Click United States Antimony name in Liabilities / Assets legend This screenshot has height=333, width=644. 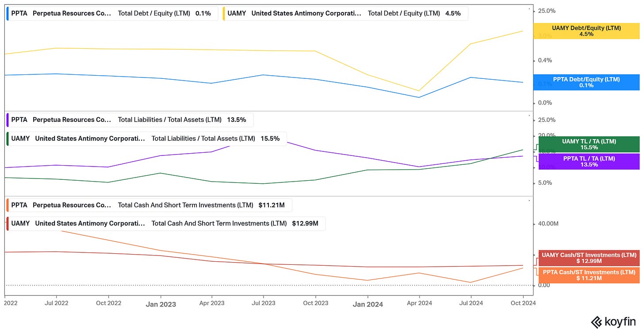click(90, 139)
